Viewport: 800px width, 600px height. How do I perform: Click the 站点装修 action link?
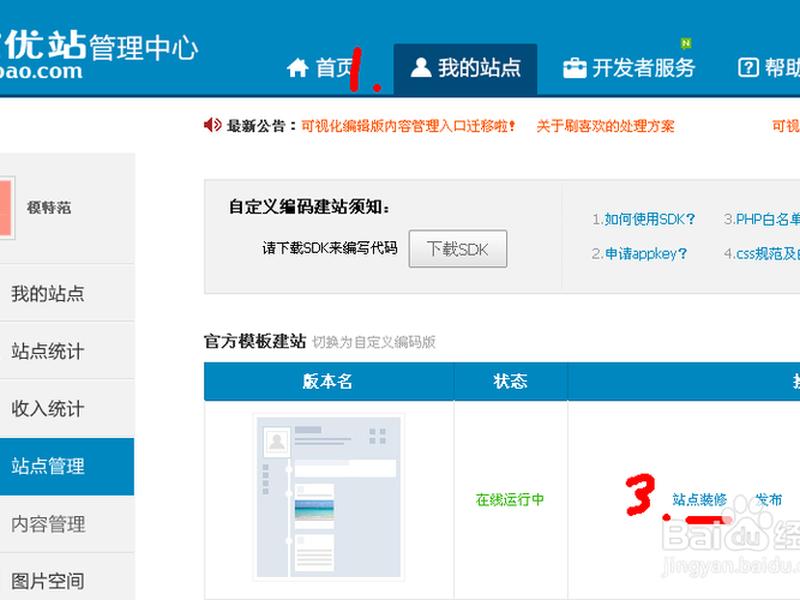[x=699, y=499]
